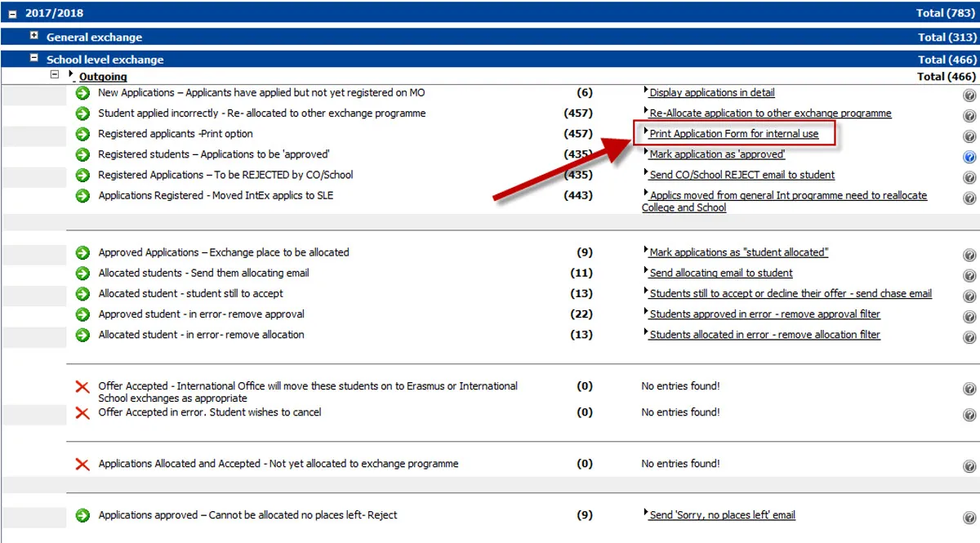Open help icon for Display applications in detail
The width and height of the screenshot is (980, 543).
(x=969, y=92)
